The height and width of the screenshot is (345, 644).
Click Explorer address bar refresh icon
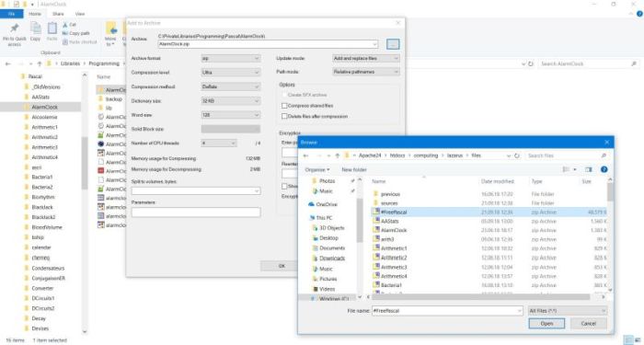pyautogui.click(x=531, y=63)
